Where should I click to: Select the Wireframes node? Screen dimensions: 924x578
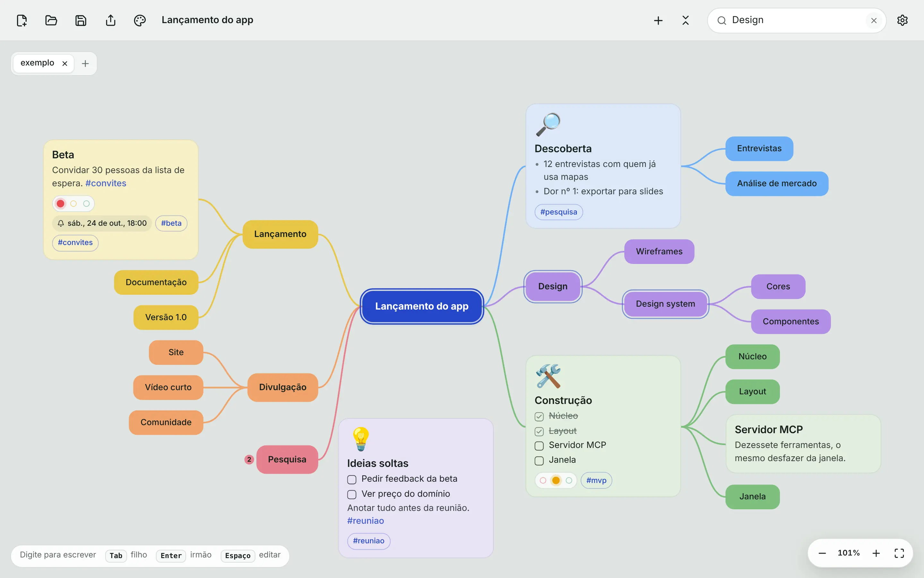[x=659, y=251]
